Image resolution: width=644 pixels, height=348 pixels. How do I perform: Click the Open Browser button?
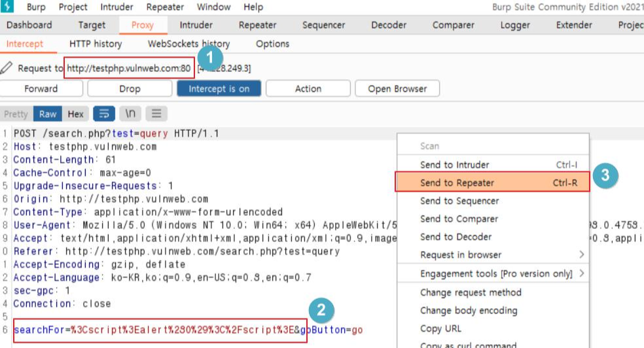[397, 89]
